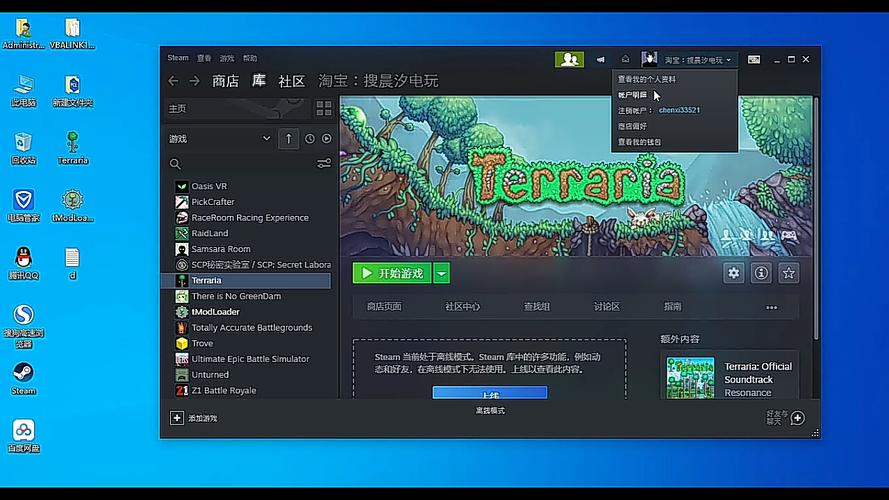
Task: Open advanced filter sliders icon
Action: pos(324,164)
